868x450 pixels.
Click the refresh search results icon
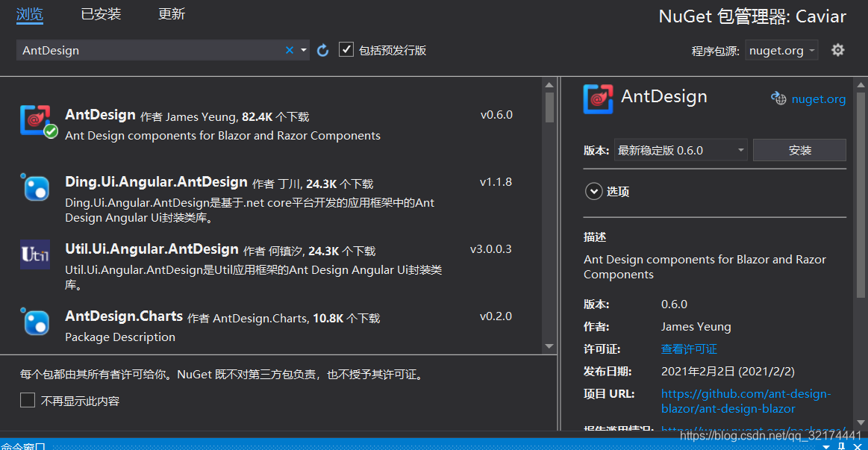[322, 50]
